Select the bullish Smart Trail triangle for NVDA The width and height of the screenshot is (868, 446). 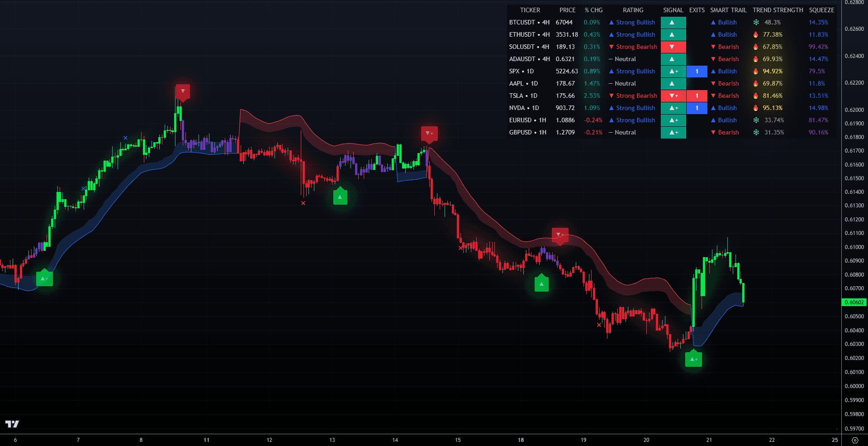[x=713, y=108]
